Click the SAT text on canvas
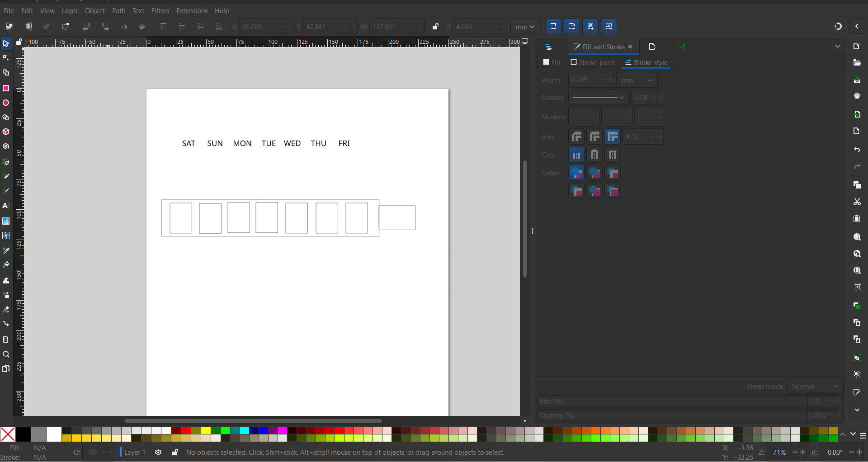This screenshot has width=868, height=462. (x=189, y=143)
